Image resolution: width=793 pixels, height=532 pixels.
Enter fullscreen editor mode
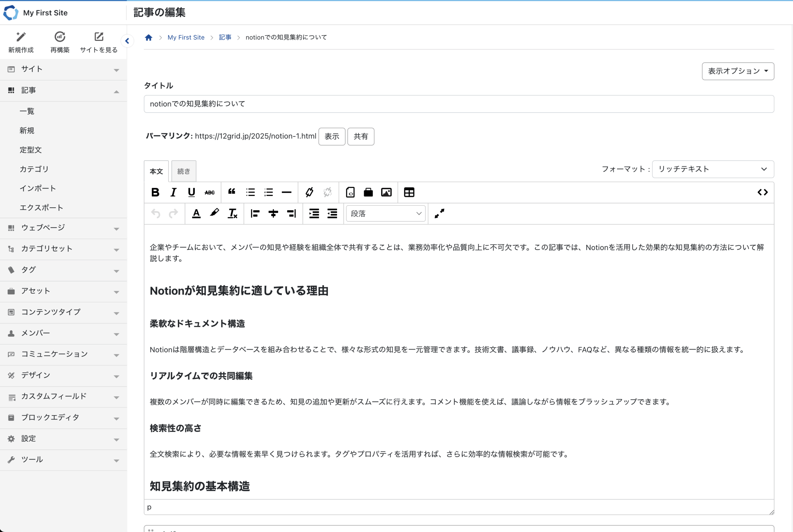pyautogui.click(x=439, y=213)
